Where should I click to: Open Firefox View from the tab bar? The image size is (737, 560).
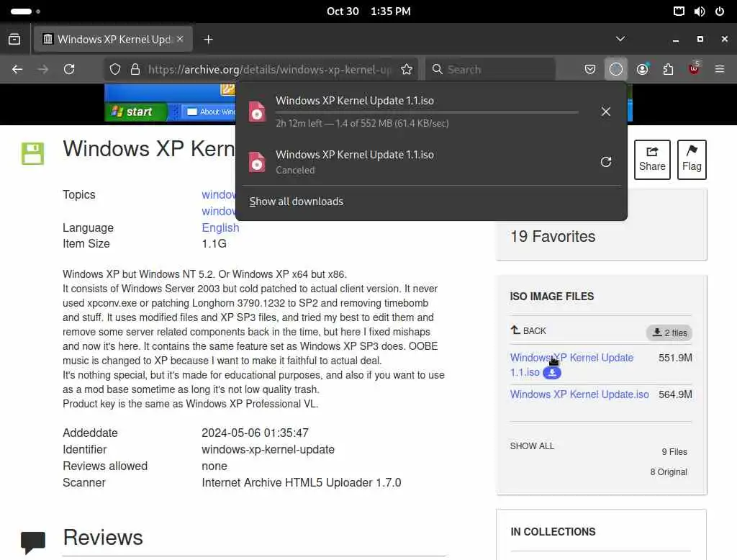pyautogui.click(x=14, y=40)
